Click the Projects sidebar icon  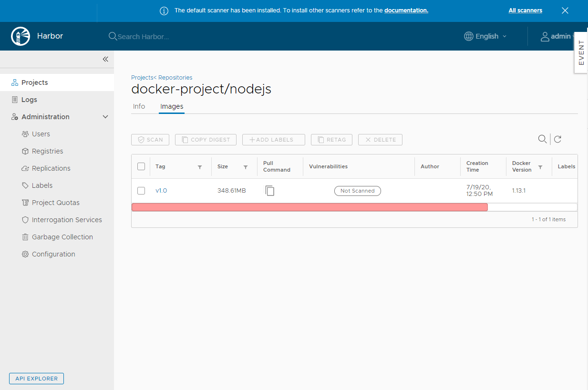pyautogui.click(x=15, y=82)
